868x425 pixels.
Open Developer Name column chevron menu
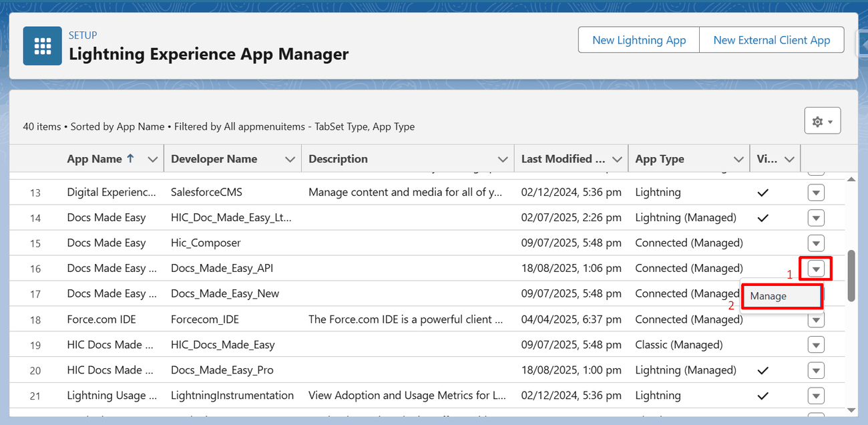(290, 159)
